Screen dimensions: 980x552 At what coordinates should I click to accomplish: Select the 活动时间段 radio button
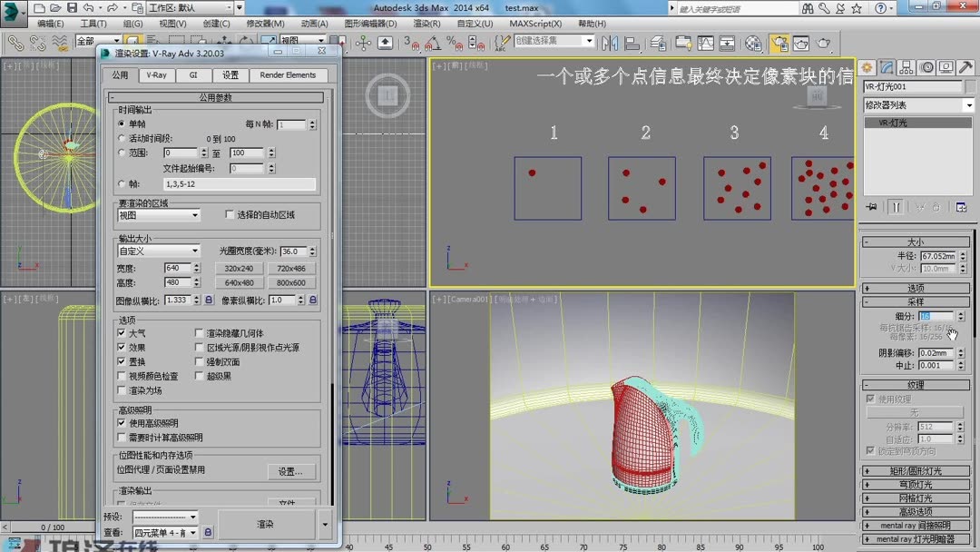point(122,137)
